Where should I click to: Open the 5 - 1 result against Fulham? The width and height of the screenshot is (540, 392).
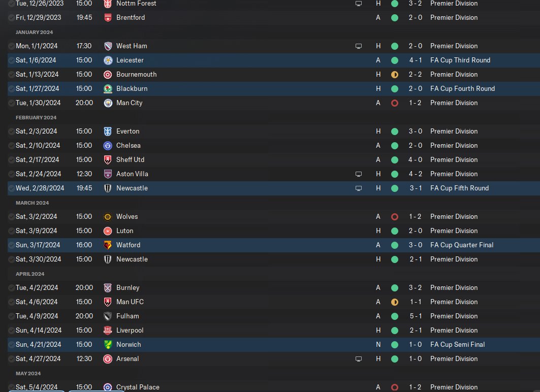(x=416, y=316)
